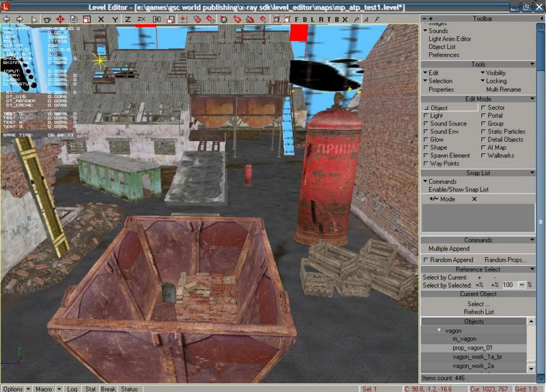Select the Rotate tool icon
This screenshot has width=546, height=392.
coord(73,20)
